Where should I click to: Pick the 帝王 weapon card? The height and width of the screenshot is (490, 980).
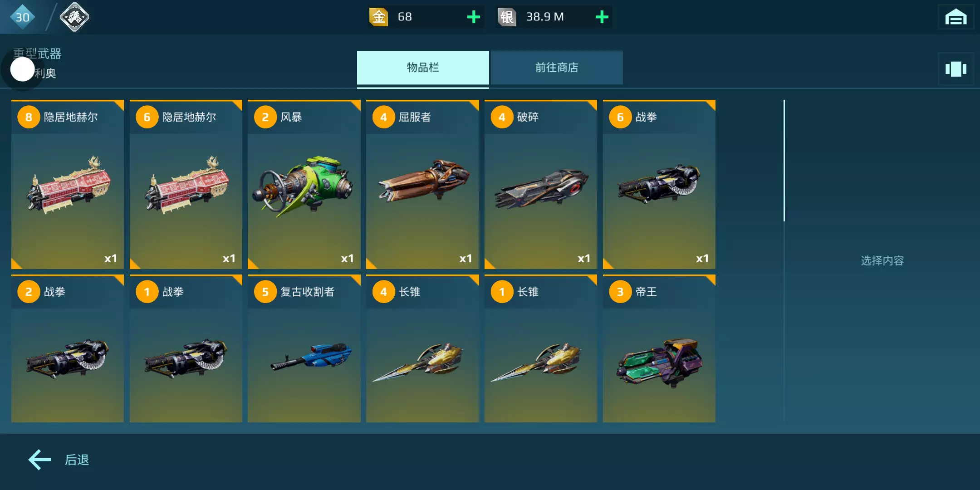pyautogui.click(x=659, y=348)
